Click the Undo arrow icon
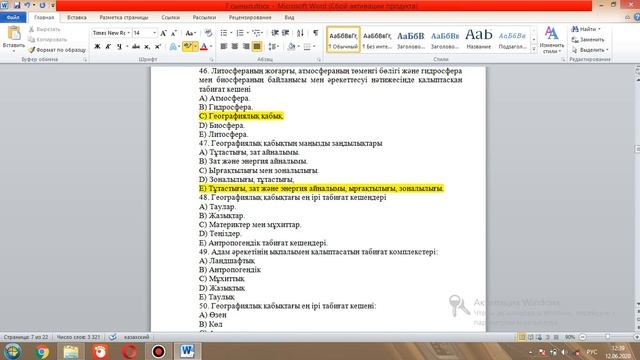 [27, 5]
